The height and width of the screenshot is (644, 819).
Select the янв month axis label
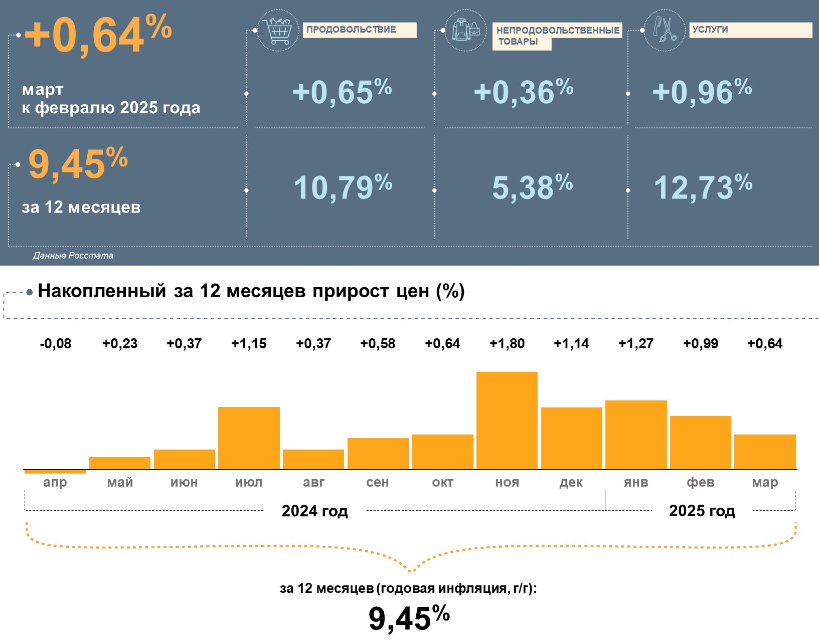point(636,482)
